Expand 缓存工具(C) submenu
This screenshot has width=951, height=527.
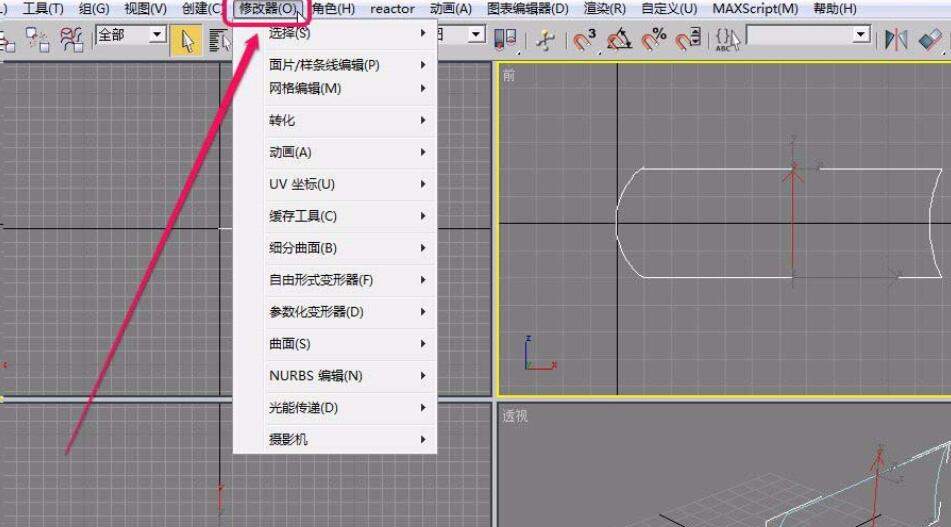350,216
